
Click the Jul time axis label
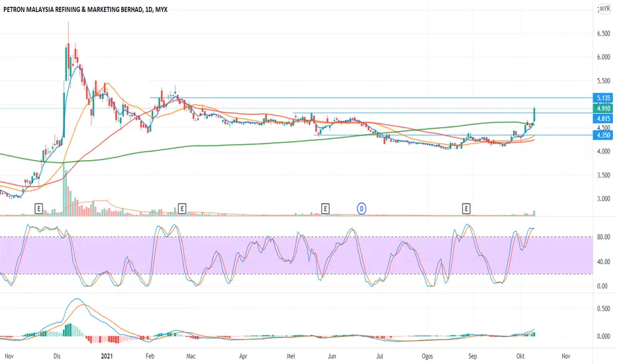379,356
